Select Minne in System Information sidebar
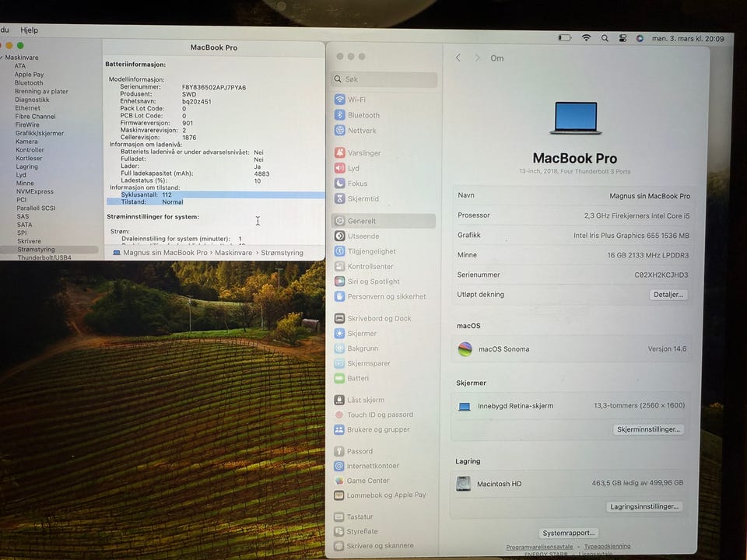747x560 pixels. point(25,184)
